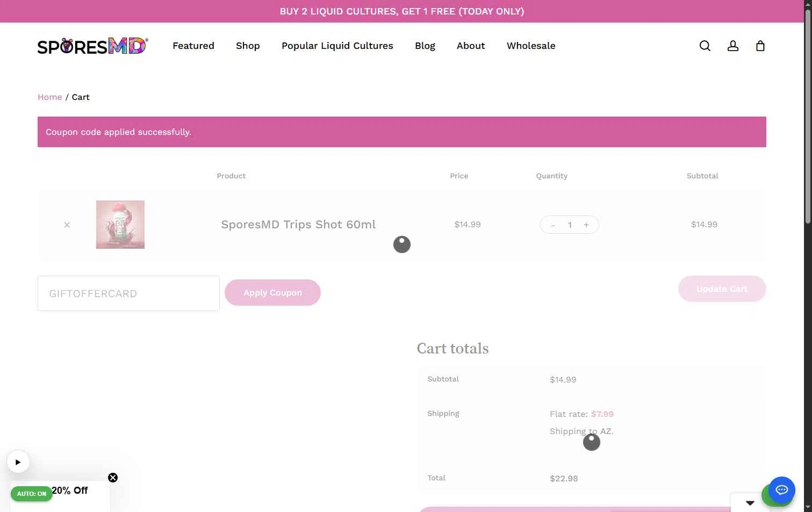Decrease quantity with minus button
This screenshot has width=812, height=512.
pos(553,225)
